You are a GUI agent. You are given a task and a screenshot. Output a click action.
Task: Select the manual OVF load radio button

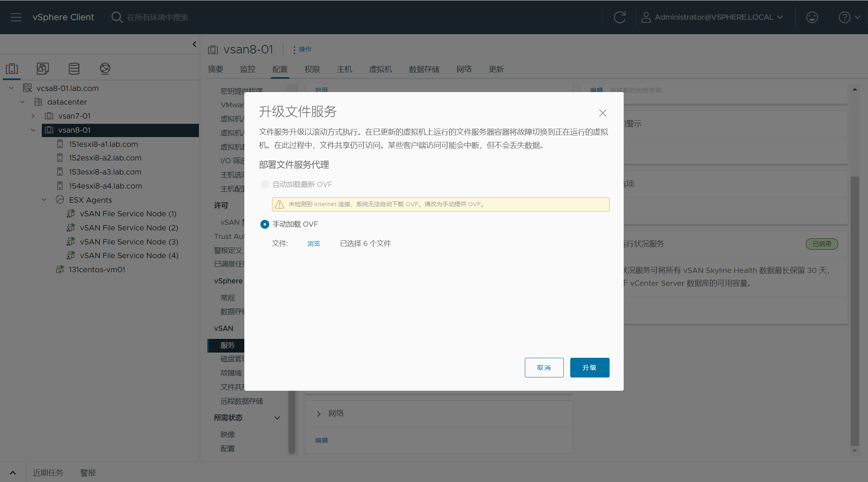[264, 224]
